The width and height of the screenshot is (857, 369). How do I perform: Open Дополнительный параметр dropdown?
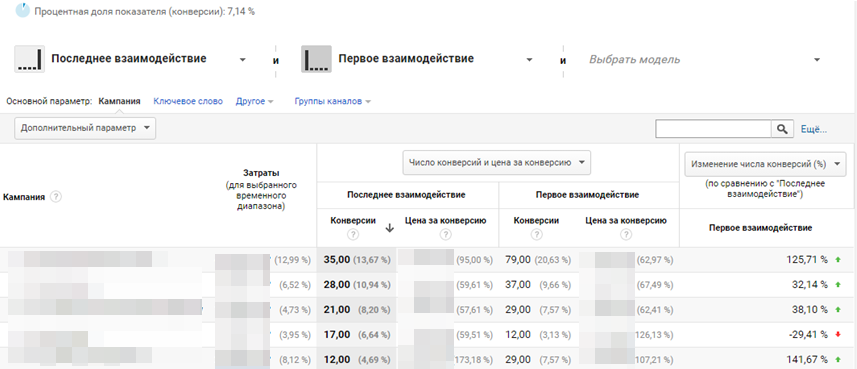click(x=85, y=128)
